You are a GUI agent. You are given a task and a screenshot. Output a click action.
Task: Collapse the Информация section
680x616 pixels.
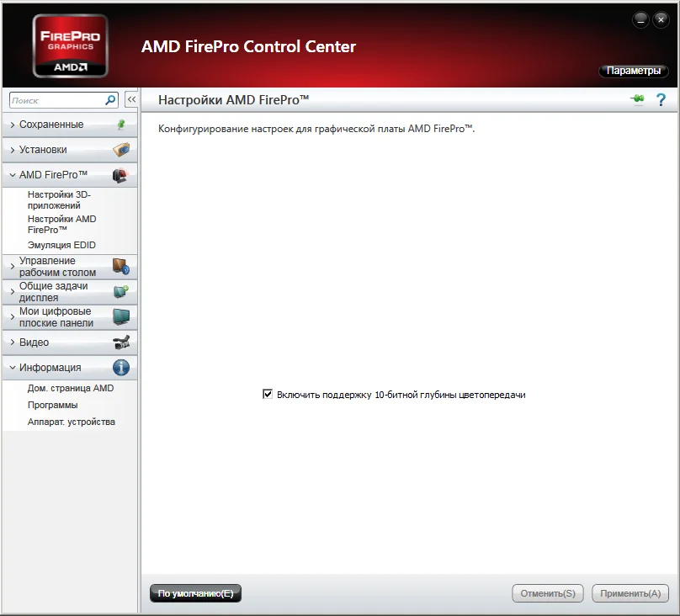point(13,368)
